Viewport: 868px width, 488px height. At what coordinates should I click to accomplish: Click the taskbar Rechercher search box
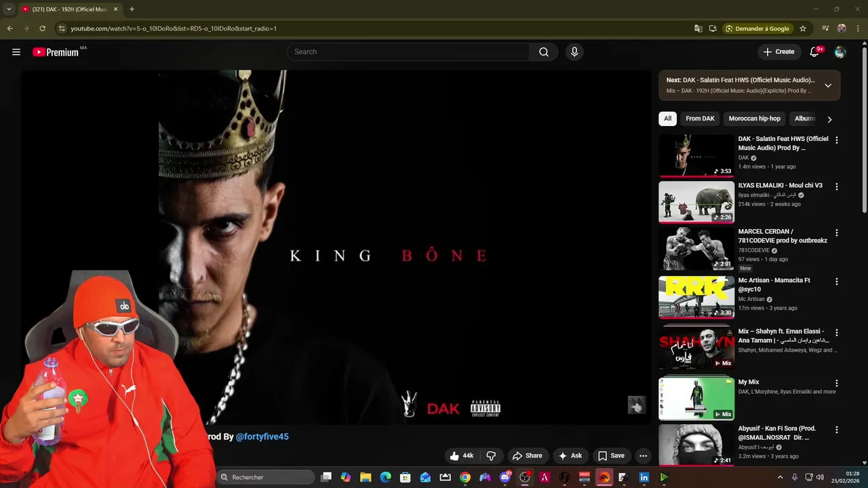266,477
